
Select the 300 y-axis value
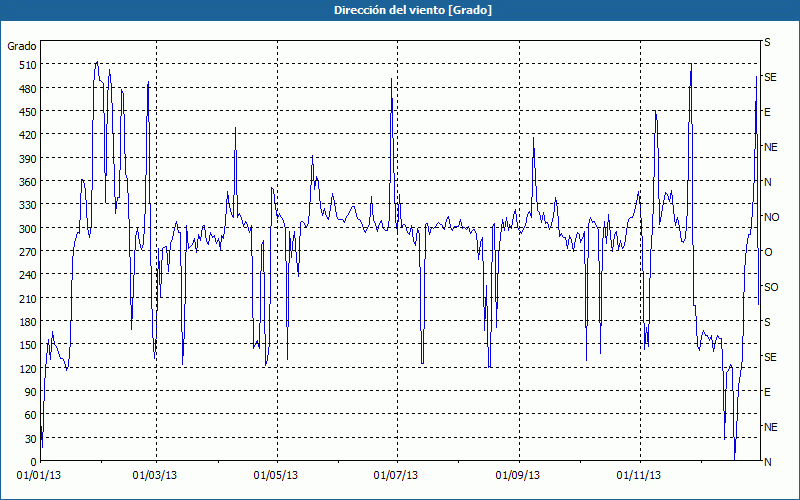pyautogui.click(x=28, y=229)
